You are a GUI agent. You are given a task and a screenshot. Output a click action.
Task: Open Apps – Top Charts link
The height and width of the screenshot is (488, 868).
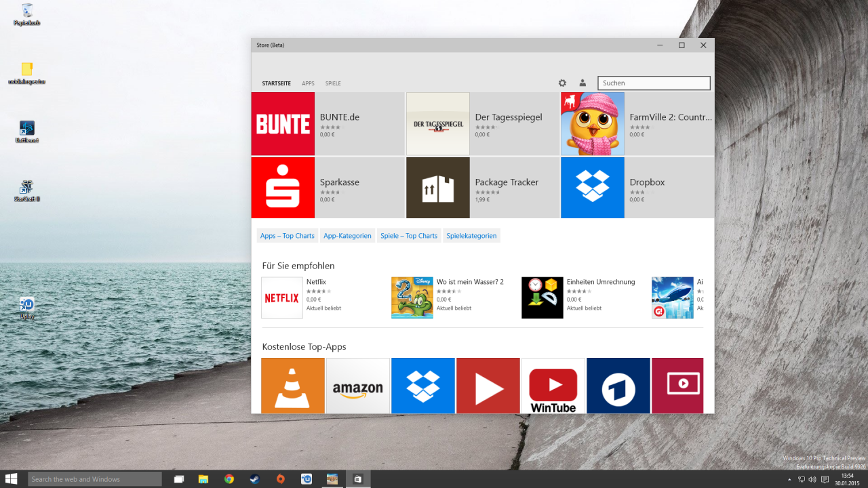click(x=288, y=236)
